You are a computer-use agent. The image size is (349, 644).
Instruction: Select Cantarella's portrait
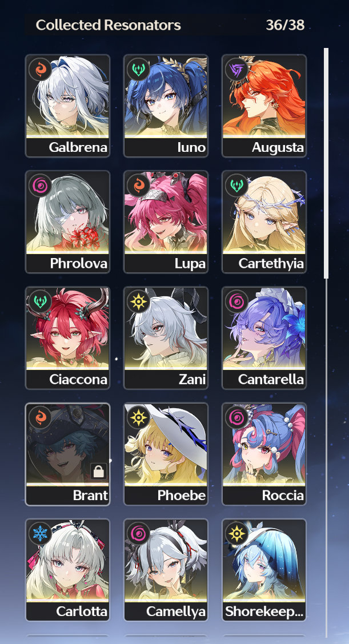point(264,338)
